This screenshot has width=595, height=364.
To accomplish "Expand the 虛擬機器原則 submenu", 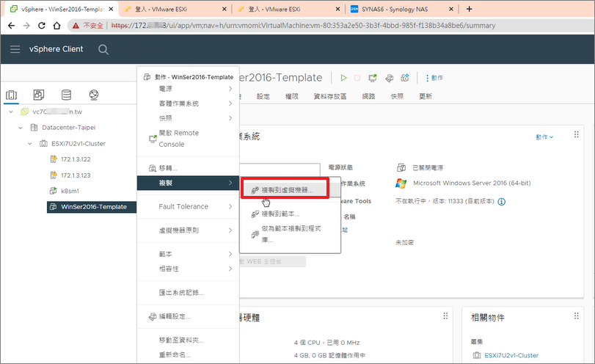I will click(189, 230).
